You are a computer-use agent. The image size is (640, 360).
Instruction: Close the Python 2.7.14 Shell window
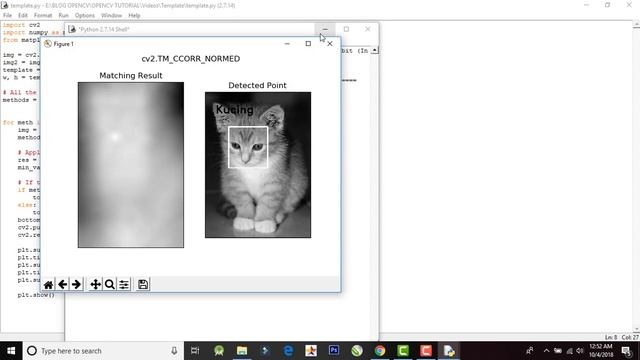click(368, 29)
